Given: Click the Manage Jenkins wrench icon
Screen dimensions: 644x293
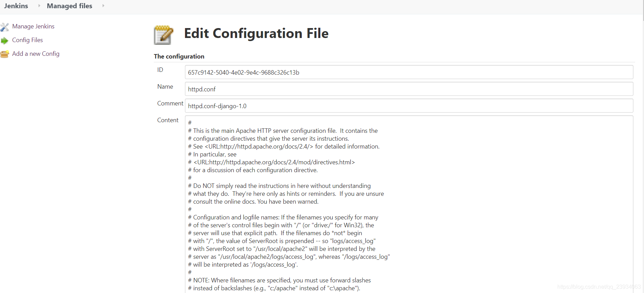Looking at the screenshot, I should click(4, 27).
